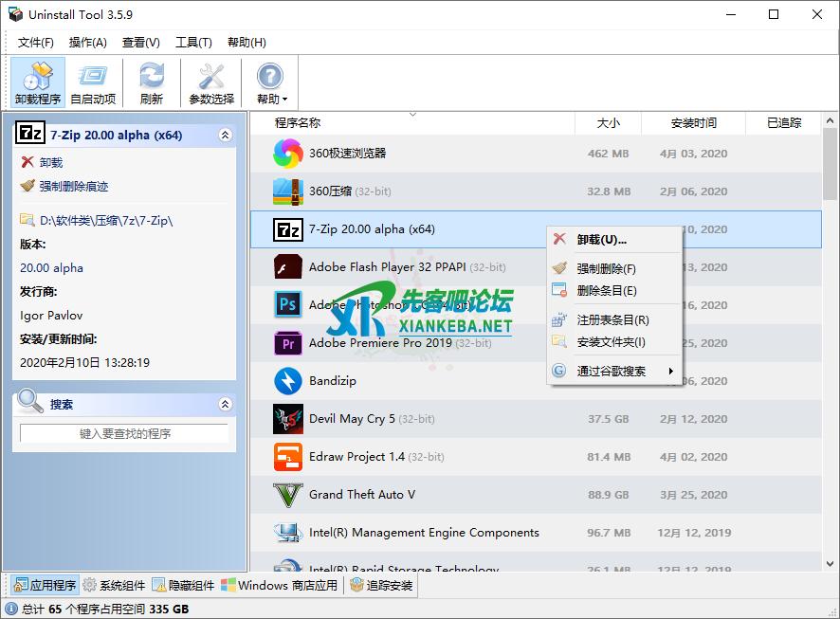Select the Bandizip icon in list
840x619 pixels.
(x=287, y=381)
